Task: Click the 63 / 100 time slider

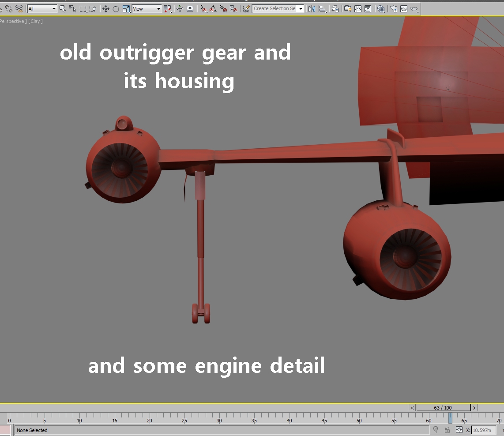Action: pyautogui.click(x=443, y=408)
